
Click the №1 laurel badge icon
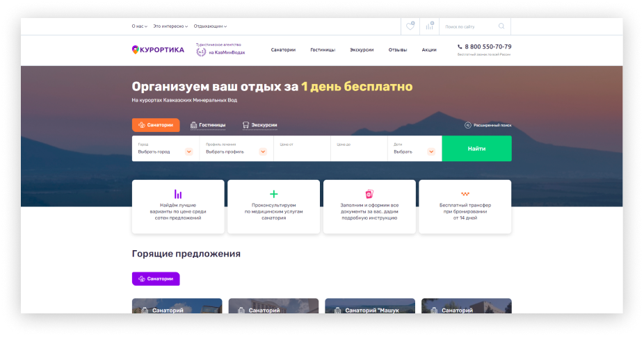pos(200,51)
